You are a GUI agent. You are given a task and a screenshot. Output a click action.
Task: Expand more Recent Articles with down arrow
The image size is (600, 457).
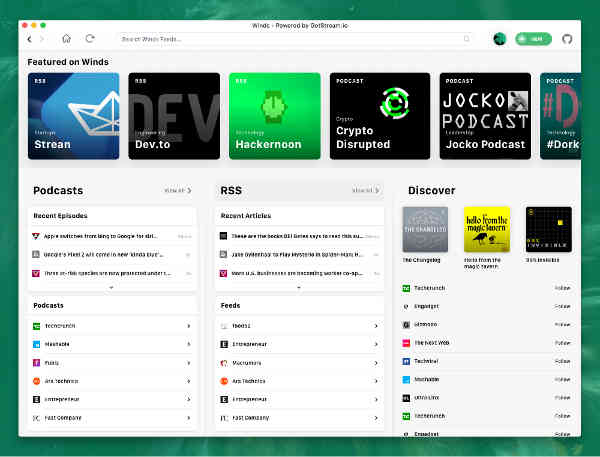(x=299, y=287)
